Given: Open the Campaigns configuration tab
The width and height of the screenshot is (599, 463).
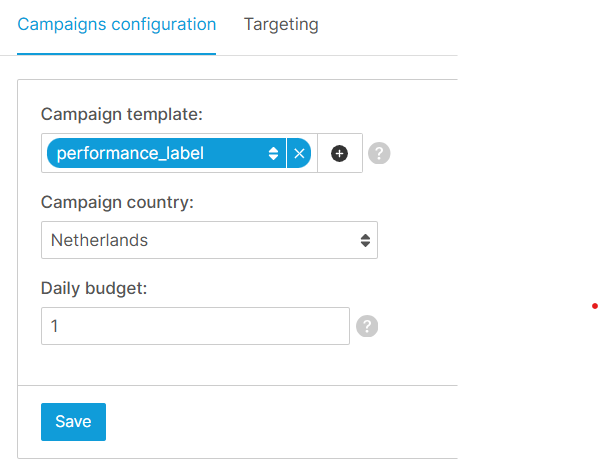Looking at the screenshot, I should click(x=117, y=24).
